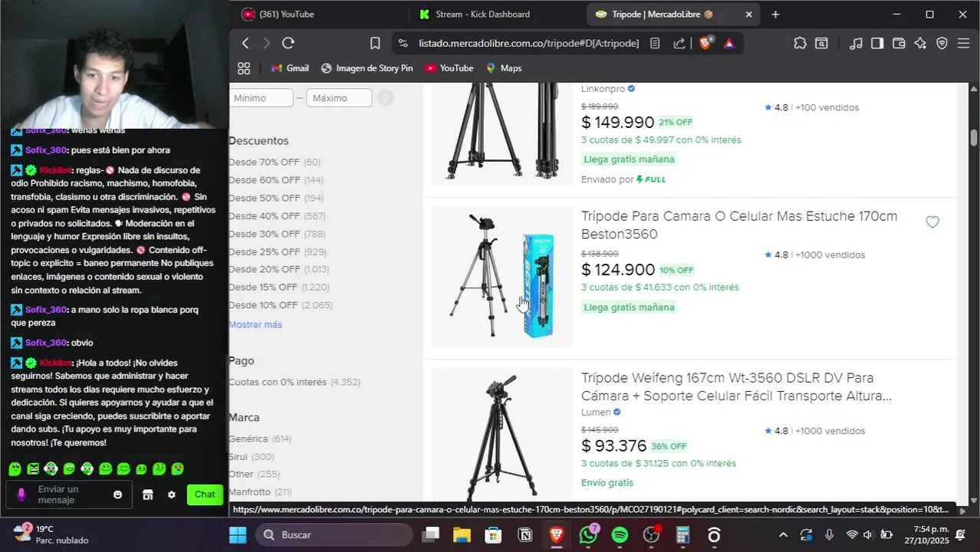
Task: Open Notion from the taskbar
Action: point(525,534)
